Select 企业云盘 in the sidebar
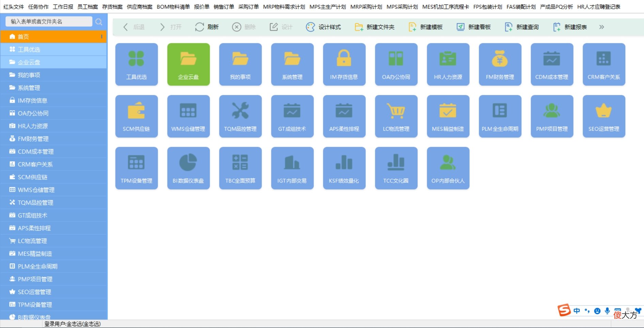Screen dimensions: 644x328 click(x=53, y=62)
